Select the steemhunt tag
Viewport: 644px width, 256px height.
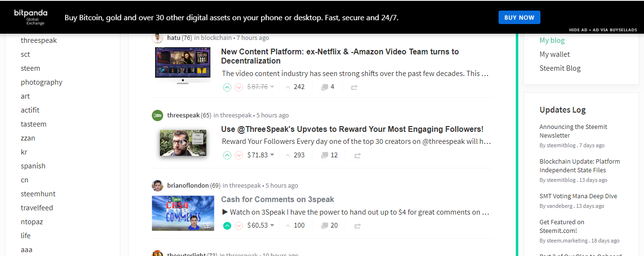[38, 194]
